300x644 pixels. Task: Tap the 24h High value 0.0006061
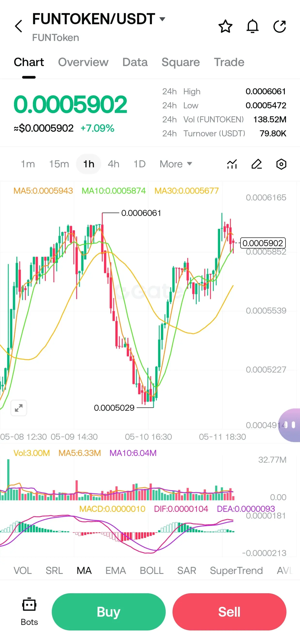click(266, 92)
